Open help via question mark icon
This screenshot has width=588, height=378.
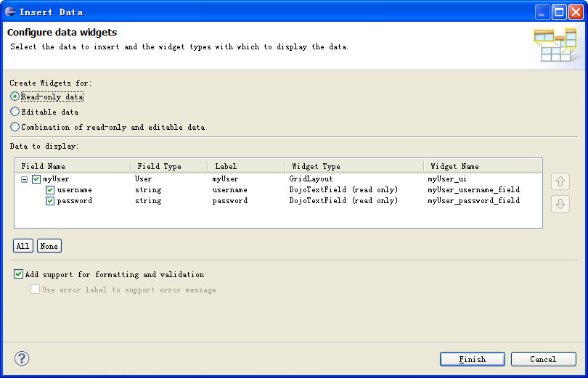point(22,358)
